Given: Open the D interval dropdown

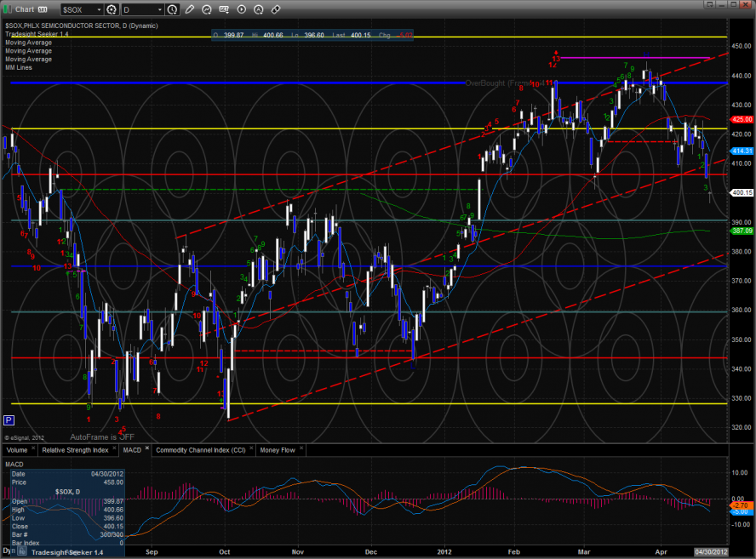Looking at the screenshot, I should [x=141, y=9].
